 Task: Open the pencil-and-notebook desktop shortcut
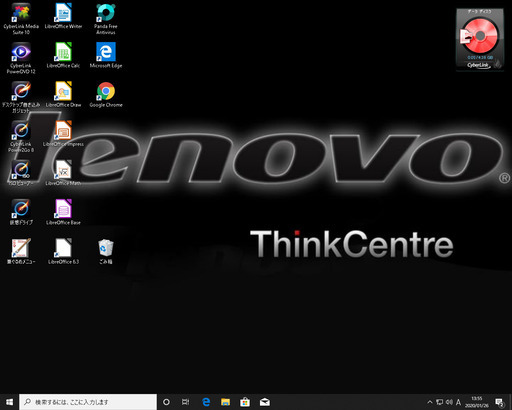pyautogui.click(x=21, y=252)
